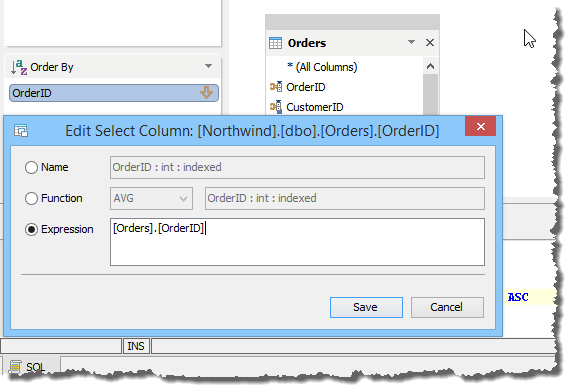The width and height of the screenshot is (573, 392).
Task: Click the OrderID key column icon
Action: [276, 87]
